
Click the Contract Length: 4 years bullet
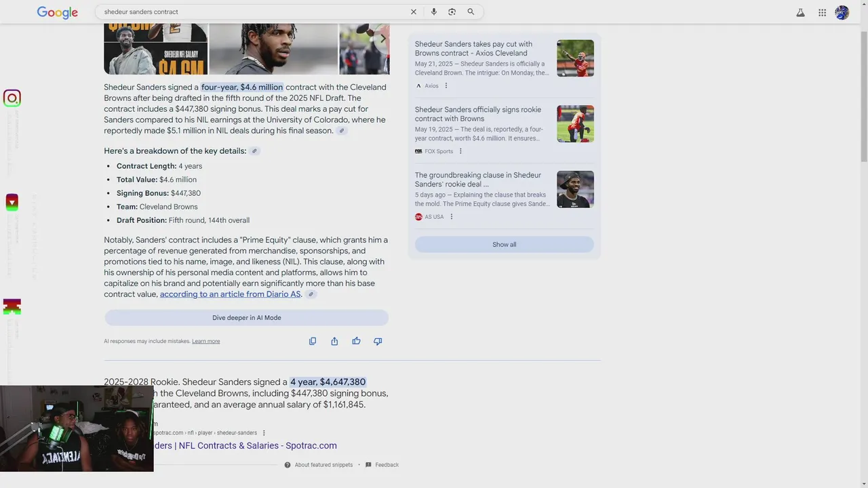159,166
